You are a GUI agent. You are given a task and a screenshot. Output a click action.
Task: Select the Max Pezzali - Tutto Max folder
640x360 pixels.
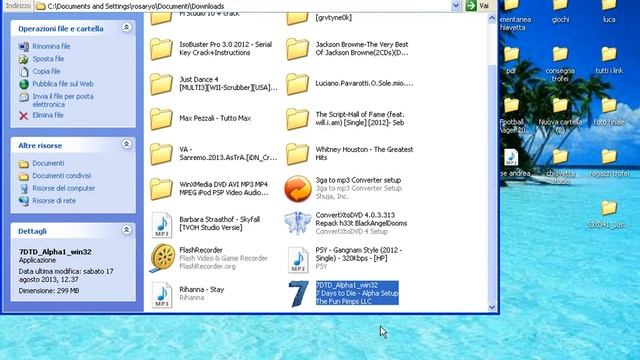coord(161,119)
